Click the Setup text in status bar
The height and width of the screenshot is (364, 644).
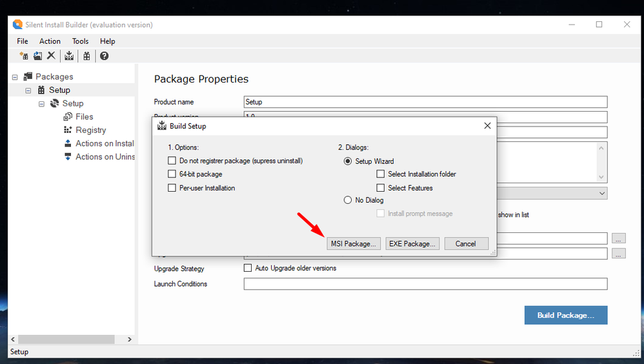click(19, 352)
